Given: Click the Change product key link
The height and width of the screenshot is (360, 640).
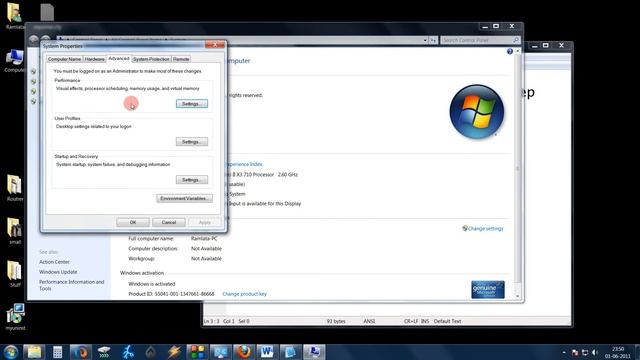Looking at the screenshot, I should click(x=244, y=294).
